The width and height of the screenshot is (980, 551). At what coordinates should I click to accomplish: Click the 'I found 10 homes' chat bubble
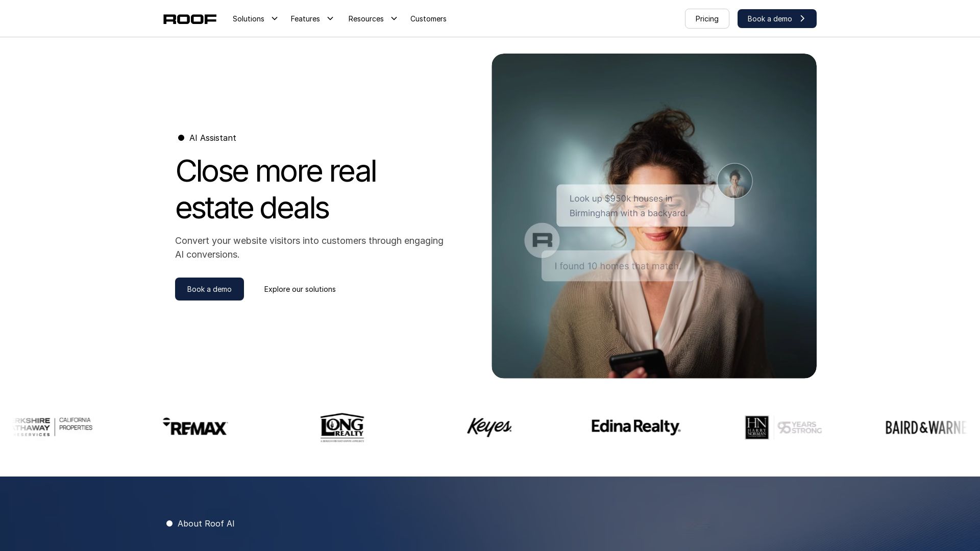(618, 266)
